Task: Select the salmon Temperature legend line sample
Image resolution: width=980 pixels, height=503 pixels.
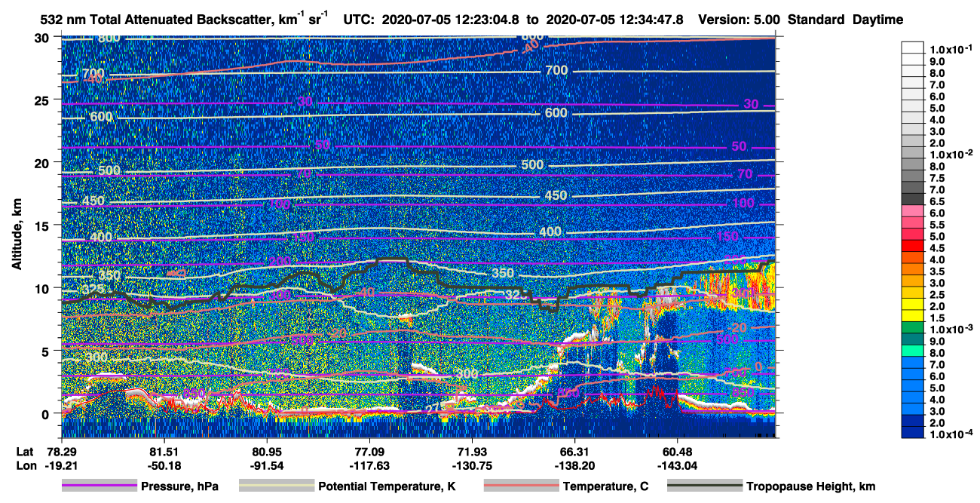Action: (522, 486)
